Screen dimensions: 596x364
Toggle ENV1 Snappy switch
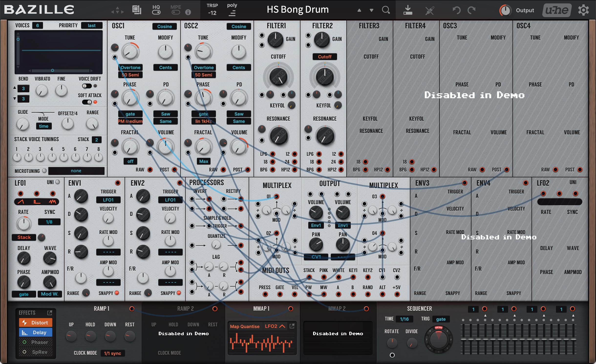tap(117, 293)
